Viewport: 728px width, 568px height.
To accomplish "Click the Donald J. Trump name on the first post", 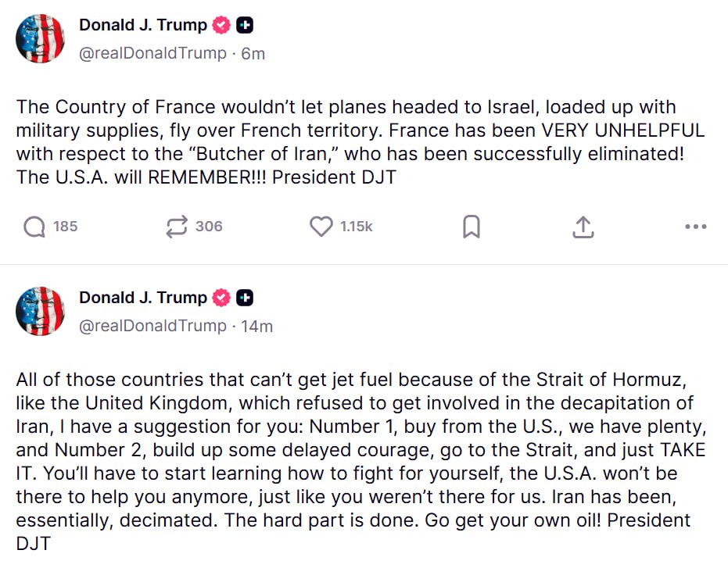I will point(142,25).
